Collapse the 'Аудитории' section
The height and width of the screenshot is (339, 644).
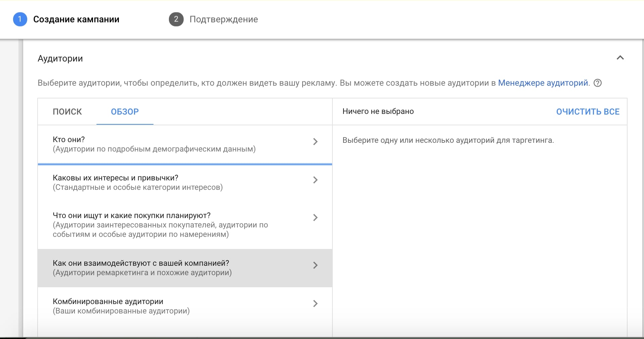point(619,58)
